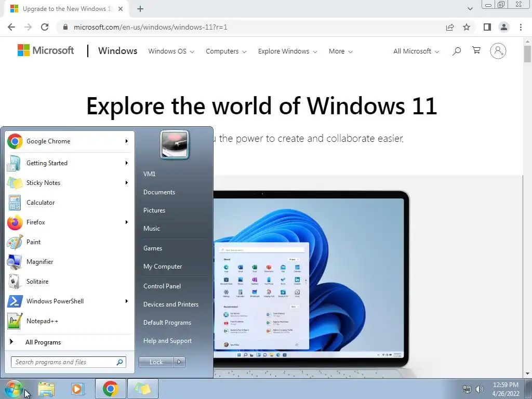Open a new browser tab
This screenshot has width=532, height=399.
point(140,9)
